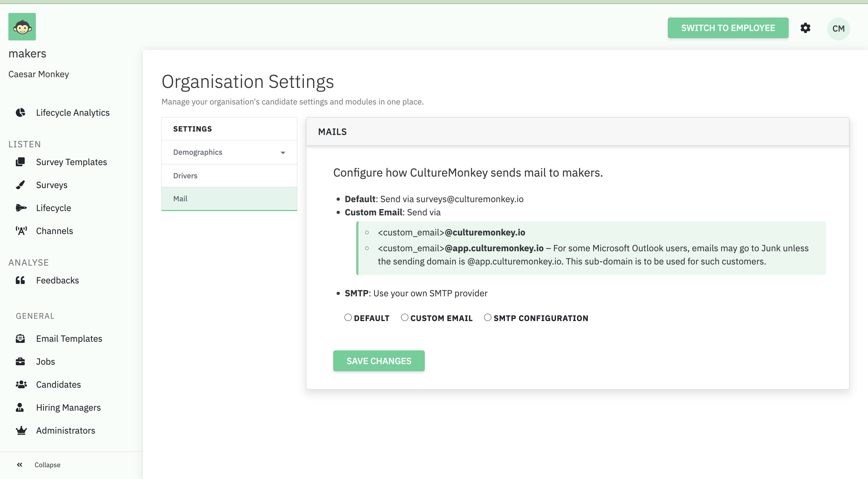
Task: Open Candidates in the sidebar
Action: [58, 384]
